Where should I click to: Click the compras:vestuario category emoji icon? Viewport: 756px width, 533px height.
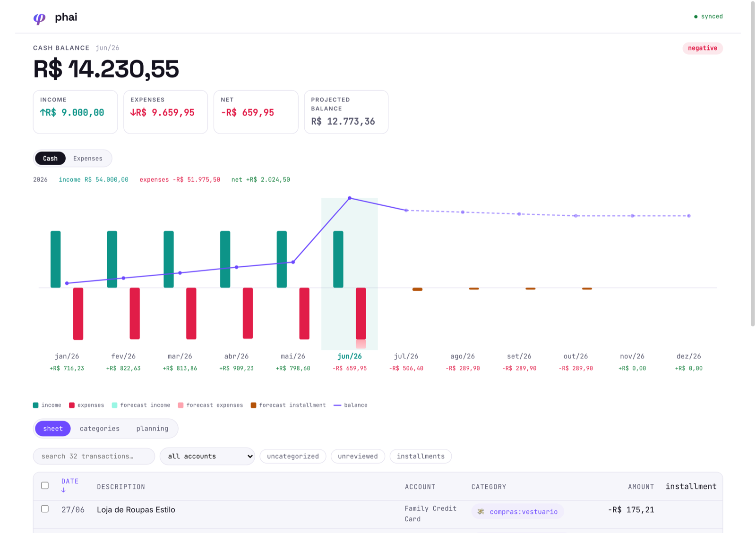[x=481, y=511]
